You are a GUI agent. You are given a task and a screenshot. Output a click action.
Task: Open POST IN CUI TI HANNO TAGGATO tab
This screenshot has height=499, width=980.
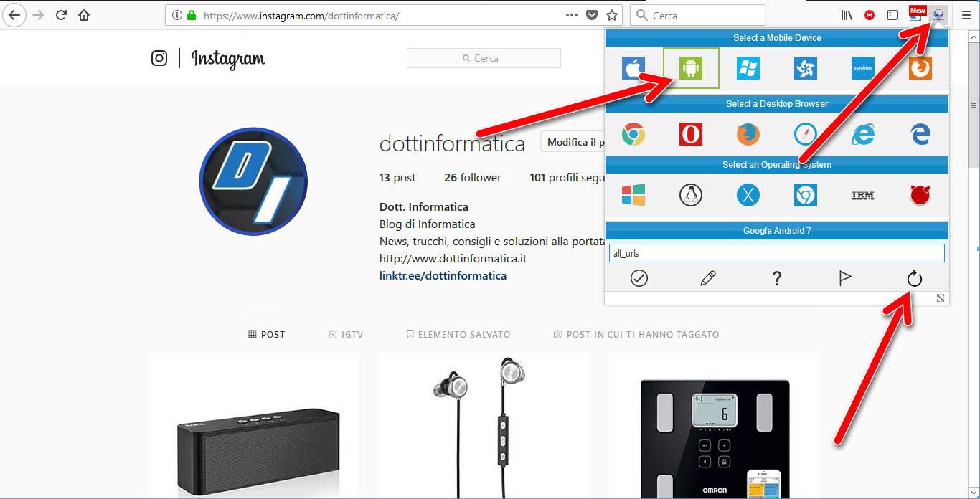click(636, 334)
